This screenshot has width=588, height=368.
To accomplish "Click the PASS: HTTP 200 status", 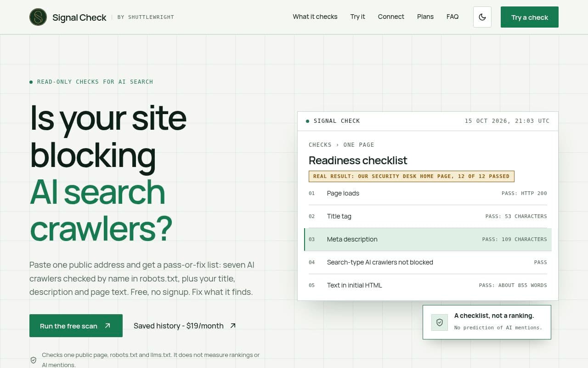I will (524, 193).
